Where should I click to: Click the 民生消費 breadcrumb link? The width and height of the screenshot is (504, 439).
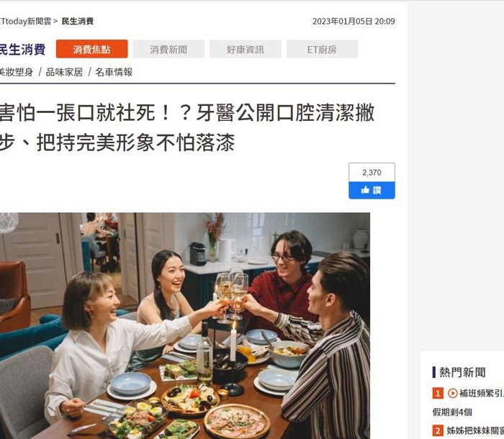click(78, 21)
